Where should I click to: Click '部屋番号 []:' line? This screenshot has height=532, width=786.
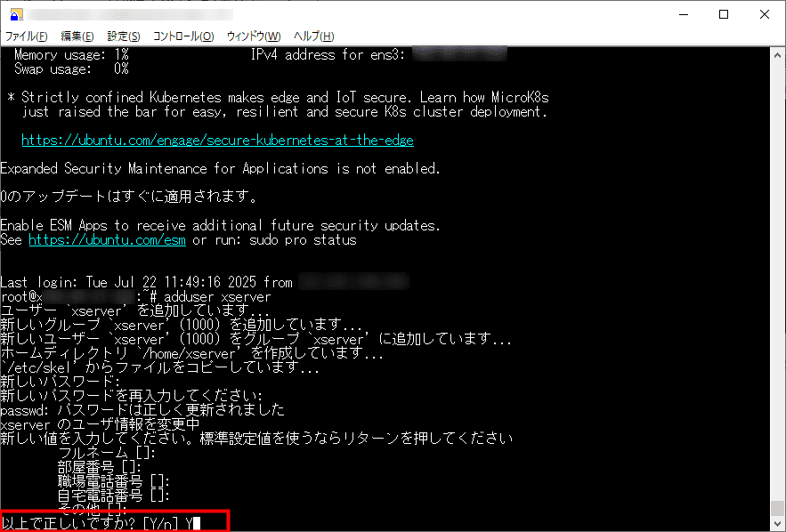100,467
